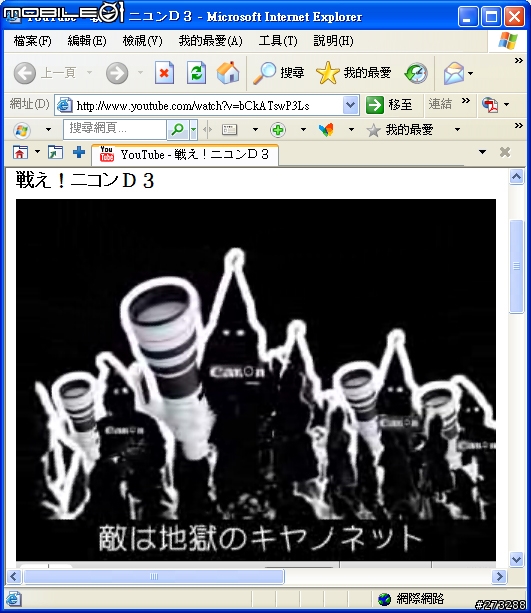The image size is (531, 613).
Task: Click the 網際網路 status bar text
Action: click(x=420, y=599)
